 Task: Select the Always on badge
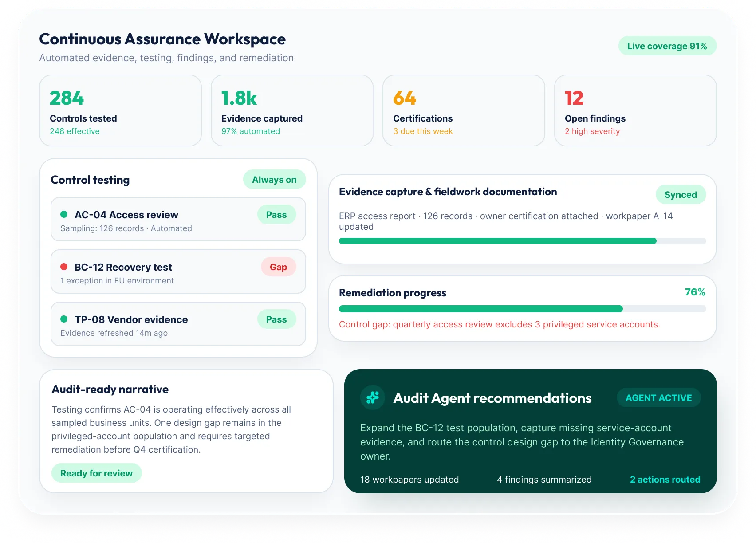click(274, 180)
